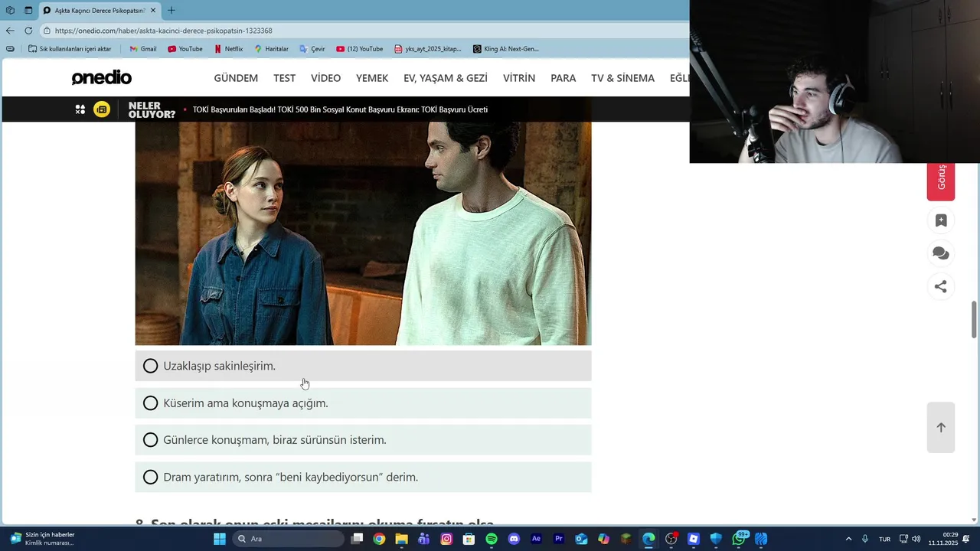Viewport: 980px width, 551px height.
Task: Select the answer "Uzaklaşıp sakinleşirim."
Action: tap(363, 366)
